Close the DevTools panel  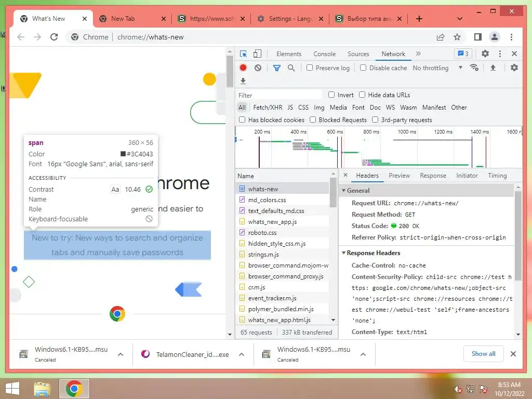tap(514, 54)
